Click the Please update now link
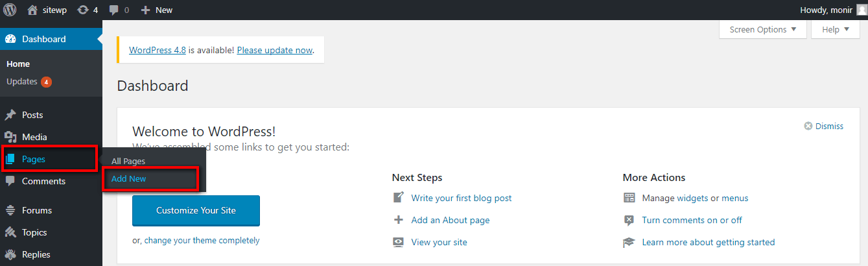 (x=275, y=50)
